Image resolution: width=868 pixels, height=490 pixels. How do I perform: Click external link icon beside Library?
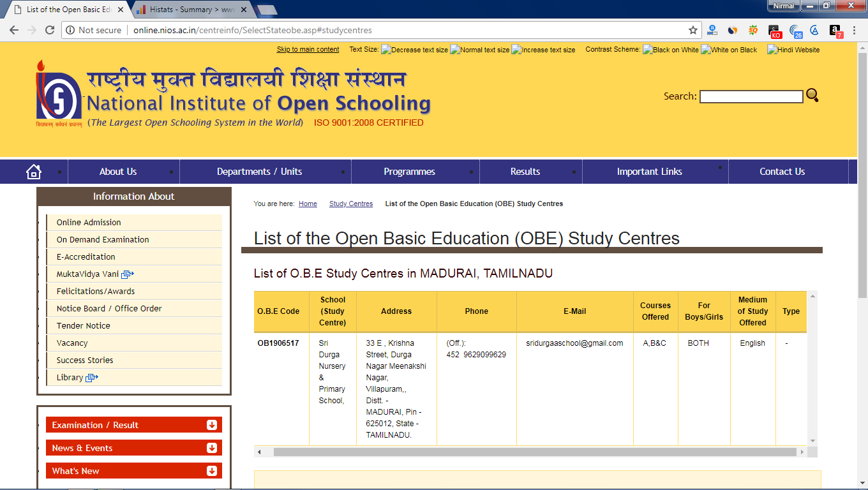[91, 378]
